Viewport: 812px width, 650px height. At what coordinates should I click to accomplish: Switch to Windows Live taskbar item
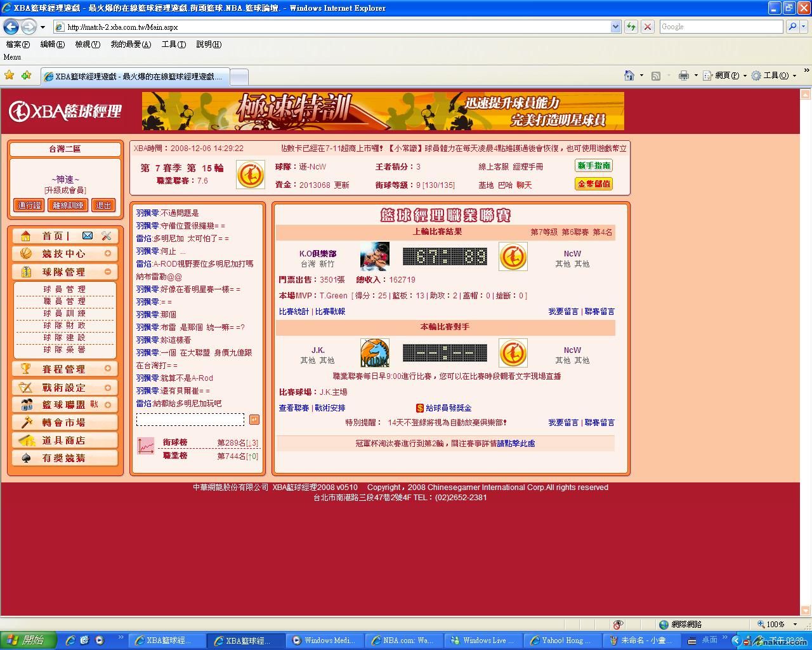click(484, 640)
